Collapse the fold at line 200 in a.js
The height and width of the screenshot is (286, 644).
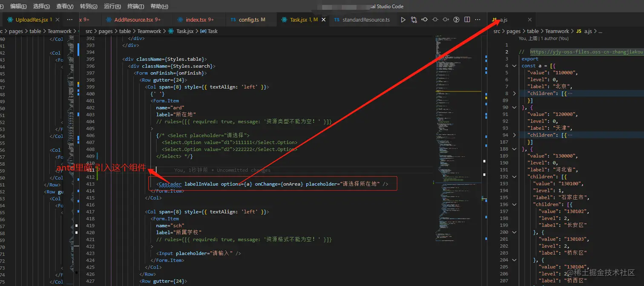click(514, 232)
